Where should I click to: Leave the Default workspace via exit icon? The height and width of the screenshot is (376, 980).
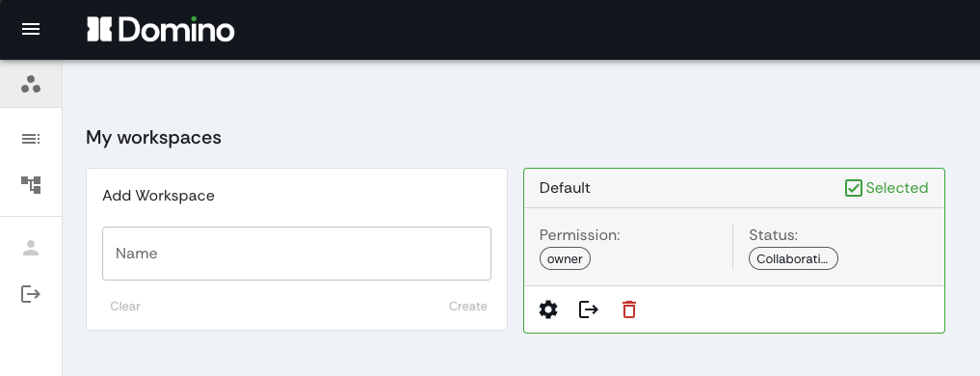click(x=589, y=309)
